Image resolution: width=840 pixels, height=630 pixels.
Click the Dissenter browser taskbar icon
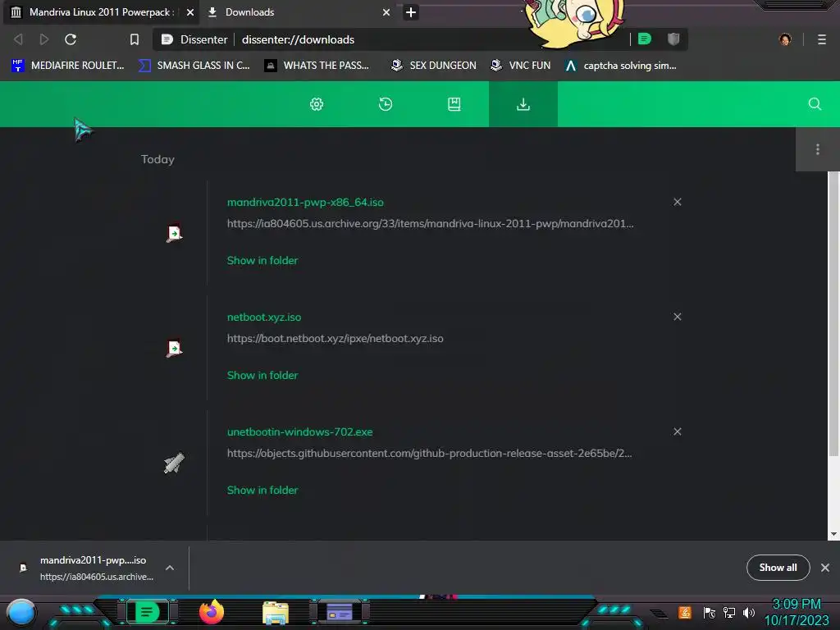pyautogui.click(x=148, y=612)
